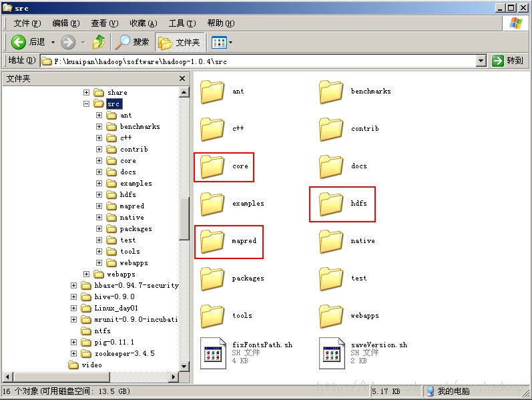Screen dimensions: 532x400
Task: Expand the share node in folder tree
Action: pos(87,92)
